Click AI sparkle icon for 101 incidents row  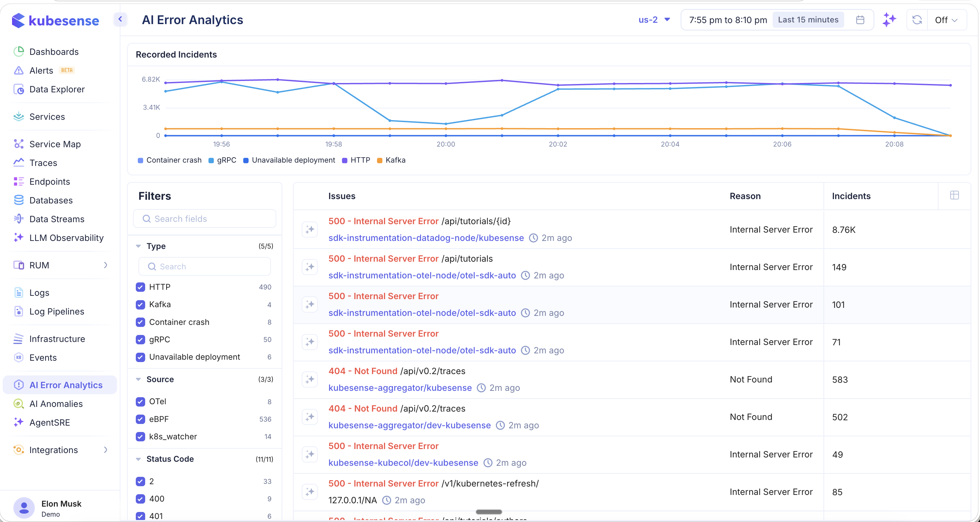310,304
